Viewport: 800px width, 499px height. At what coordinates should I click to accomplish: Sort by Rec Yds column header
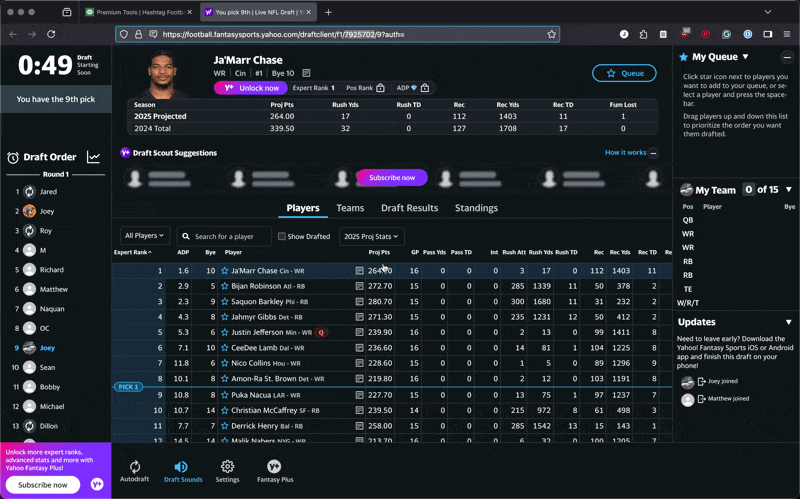pyautogui.click(x=619, y=252)
